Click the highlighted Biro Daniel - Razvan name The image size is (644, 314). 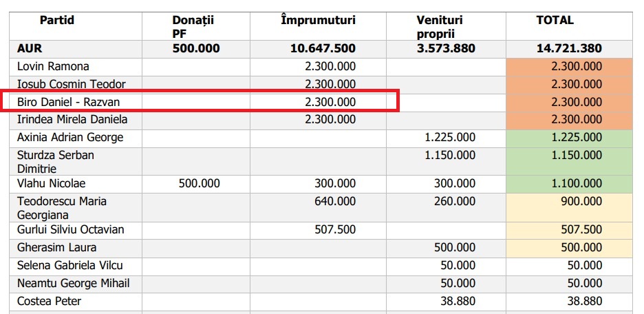[x=69, y=102]
